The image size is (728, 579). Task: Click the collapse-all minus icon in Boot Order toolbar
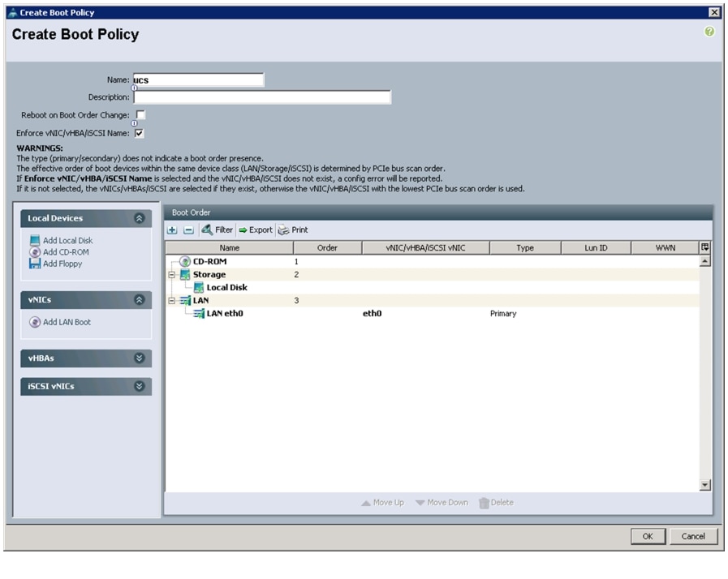[188, 230]
